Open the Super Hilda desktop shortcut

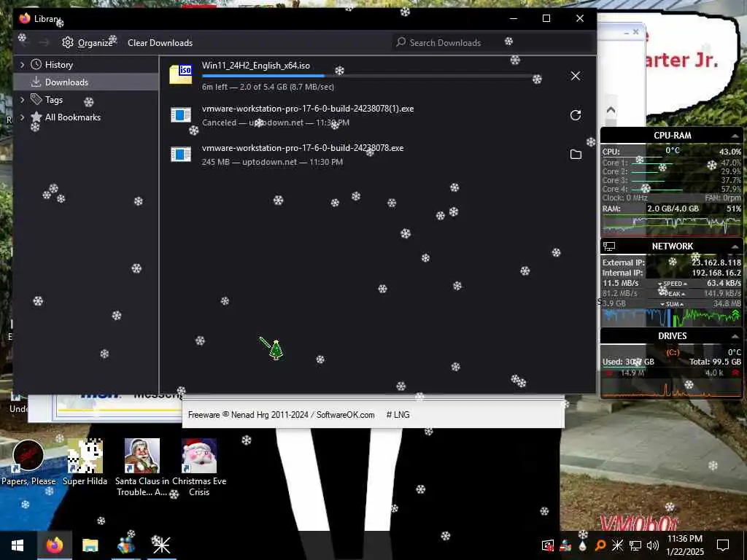tap(85, 463)
